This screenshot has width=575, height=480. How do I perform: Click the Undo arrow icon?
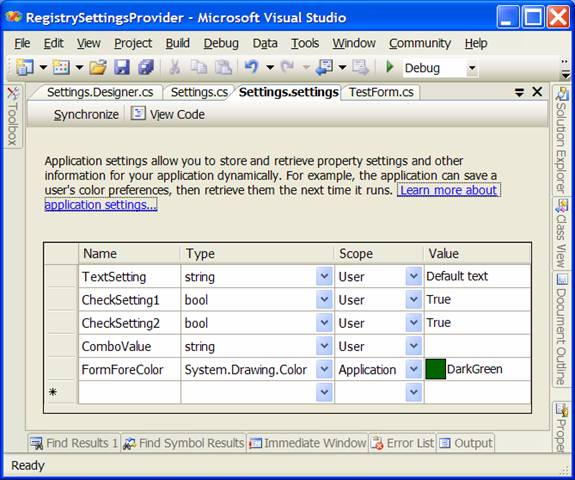(x=252, y=67)
